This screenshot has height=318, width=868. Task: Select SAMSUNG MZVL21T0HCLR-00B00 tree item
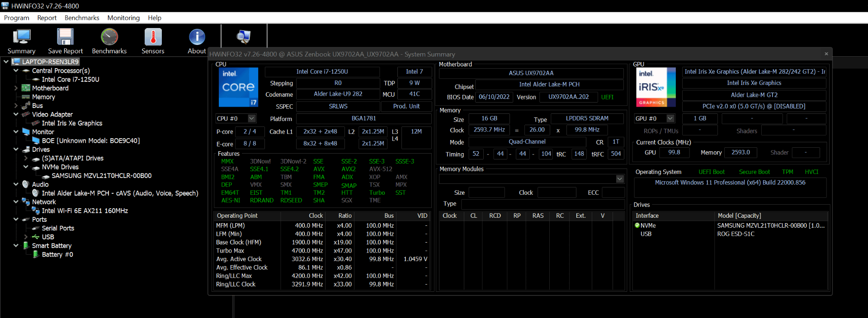click(x=101, y=176)
